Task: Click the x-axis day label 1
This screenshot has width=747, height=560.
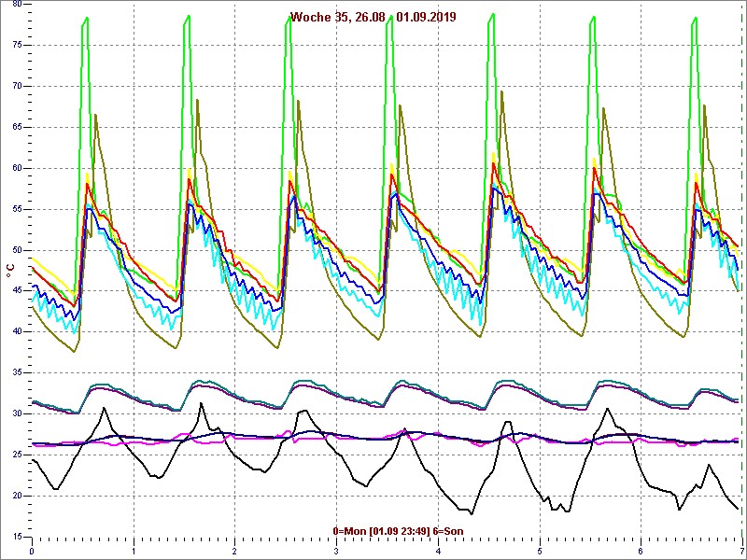Action: (134, 552)
